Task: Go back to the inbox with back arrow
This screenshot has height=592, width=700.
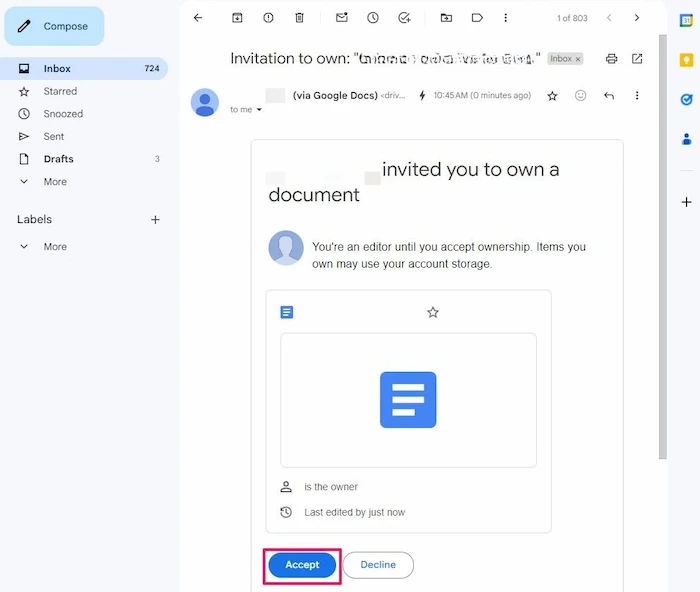Action: 198,18
